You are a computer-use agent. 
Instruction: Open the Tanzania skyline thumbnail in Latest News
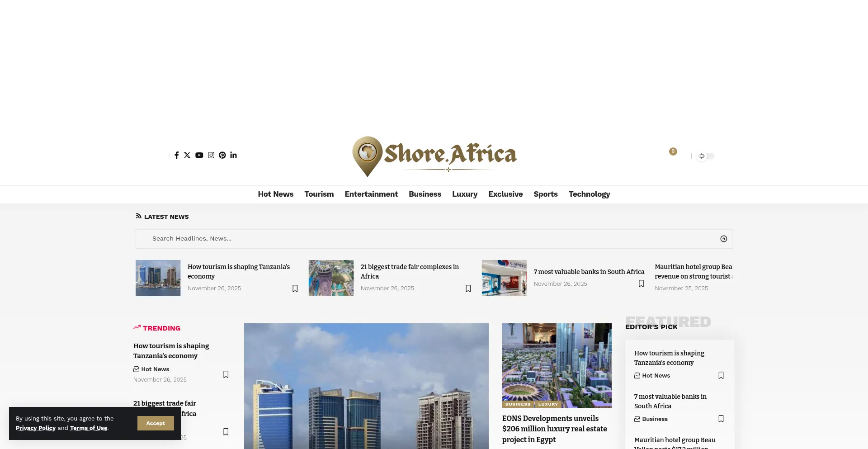coord(158,278)
